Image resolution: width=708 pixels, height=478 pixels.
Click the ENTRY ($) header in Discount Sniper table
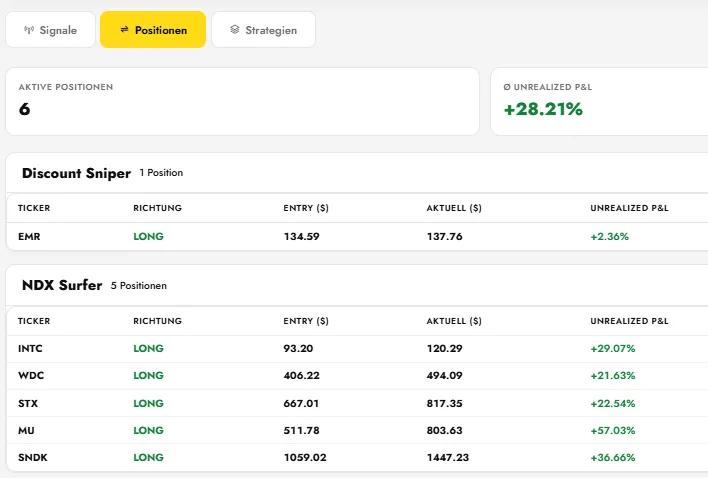pyautogui.click(x=306, y=208)
